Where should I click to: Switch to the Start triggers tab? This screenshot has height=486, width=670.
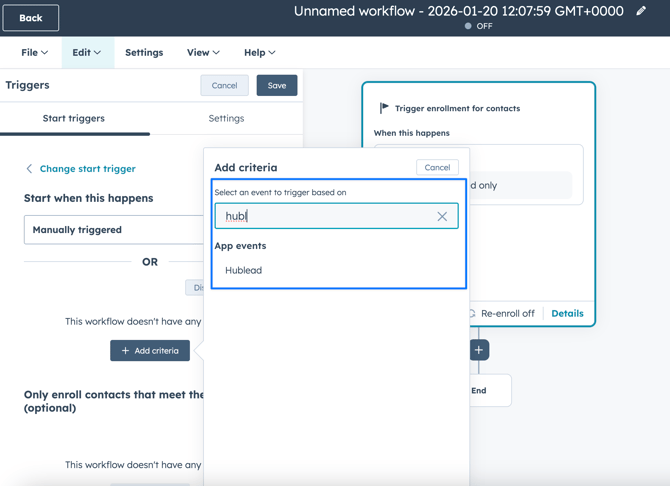click(x=74, y=118)
